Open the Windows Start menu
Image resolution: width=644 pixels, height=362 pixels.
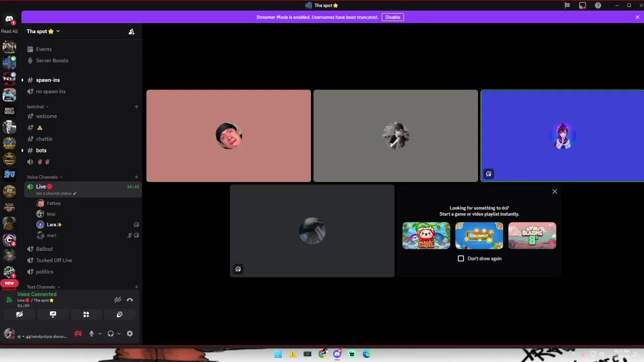click(x=278, y=354)
